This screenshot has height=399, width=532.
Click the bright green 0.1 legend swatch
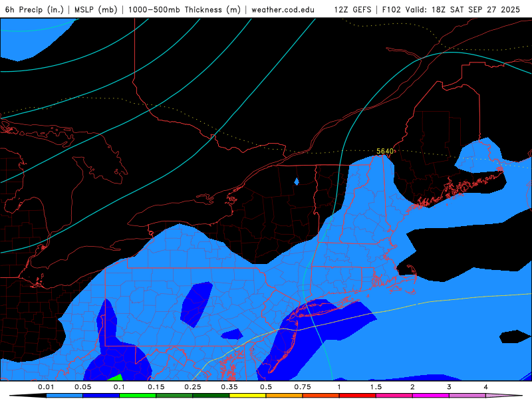[x=138, y=396]
